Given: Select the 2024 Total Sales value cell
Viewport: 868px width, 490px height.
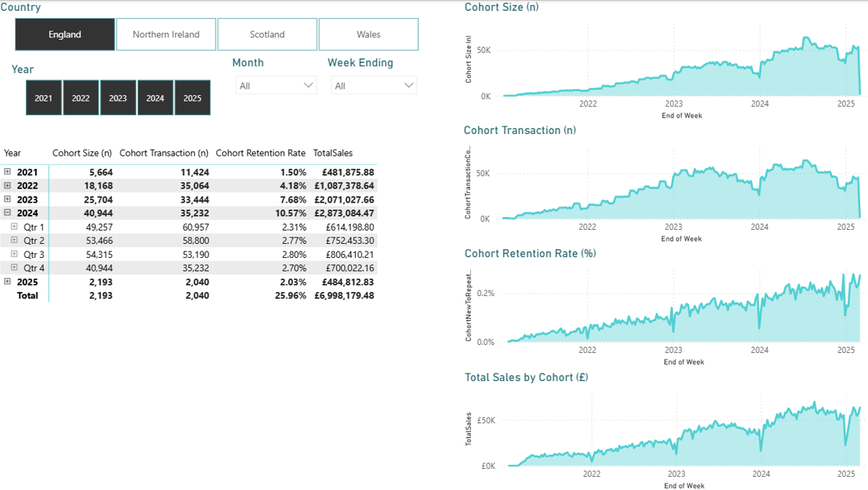Looking at the screenshot, I should (343, 212).
